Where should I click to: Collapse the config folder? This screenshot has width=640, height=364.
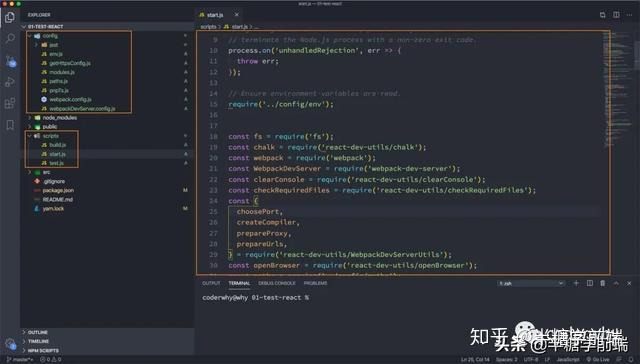tap(30, 36)
